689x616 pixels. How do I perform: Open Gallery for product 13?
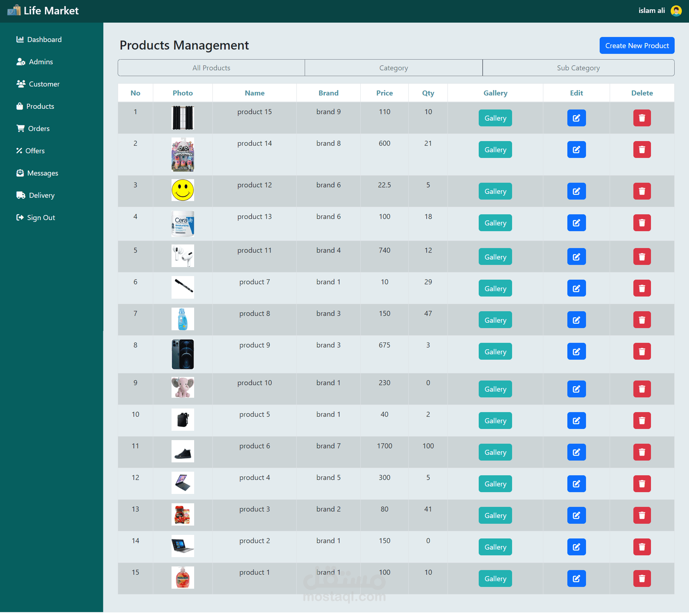pyautogui.click(x=495, y=223)
